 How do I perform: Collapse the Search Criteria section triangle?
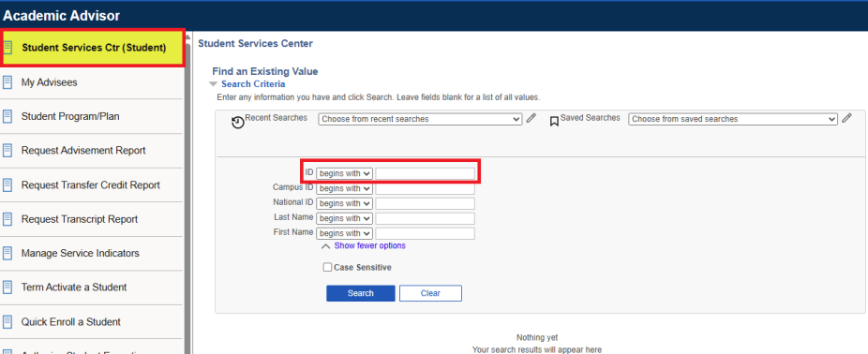(213, 84)
